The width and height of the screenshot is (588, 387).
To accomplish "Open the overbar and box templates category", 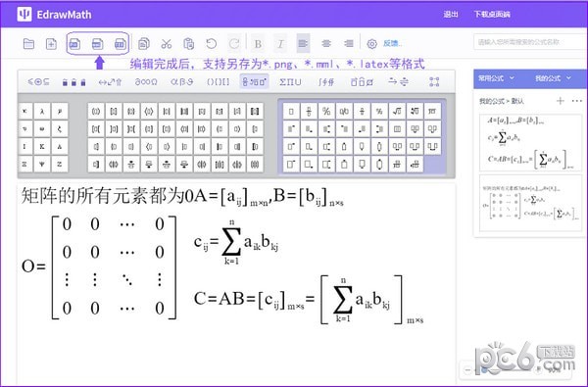I will point(362,81).
